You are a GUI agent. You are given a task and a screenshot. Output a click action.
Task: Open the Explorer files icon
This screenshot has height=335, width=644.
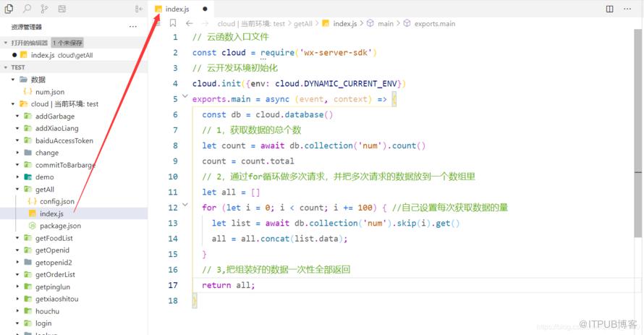[x=9, y=9]
